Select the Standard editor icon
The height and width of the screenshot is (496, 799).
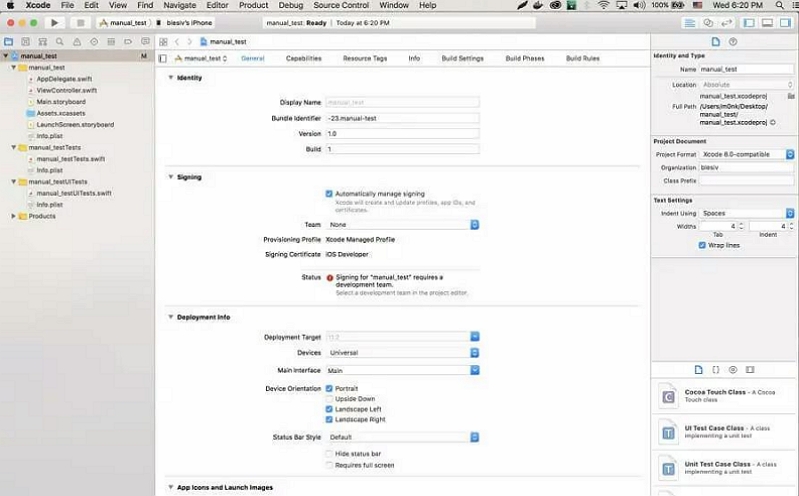[x=689, y=23]
